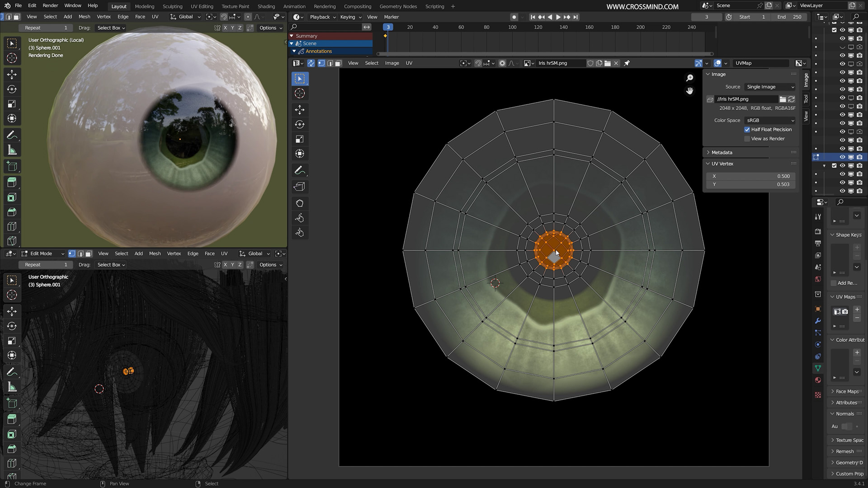Open the image file browser folder icon
The image size is (868, 488).
(783, 99)
